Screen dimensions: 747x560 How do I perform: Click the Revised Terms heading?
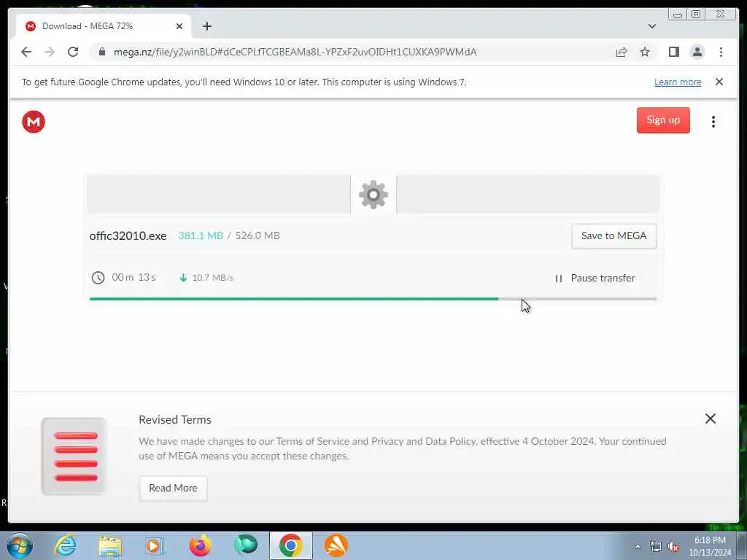pos(175,419)
